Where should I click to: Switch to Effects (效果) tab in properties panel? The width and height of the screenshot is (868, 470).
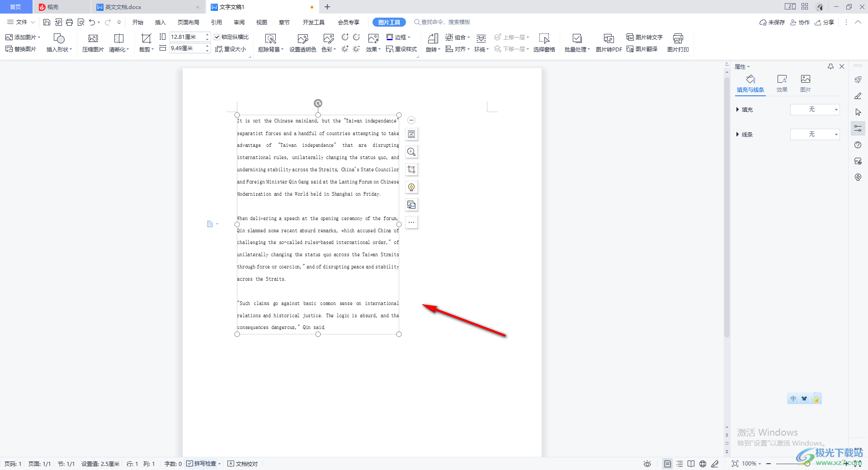point(782,84)
